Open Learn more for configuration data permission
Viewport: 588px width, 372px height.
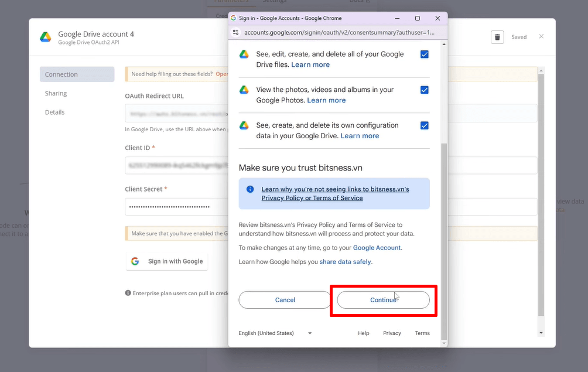coord(360,136)
